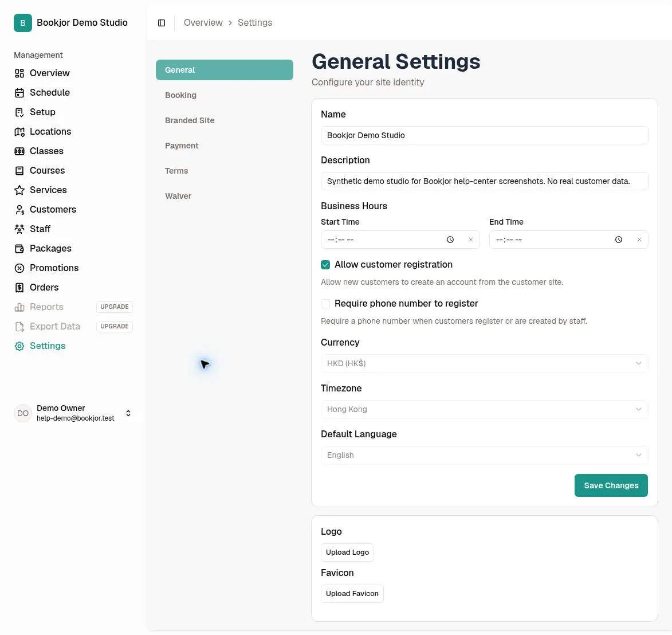Click the Upload Logo button
The width and height of the screenshot is (672, 635).
tap(347, 552)
